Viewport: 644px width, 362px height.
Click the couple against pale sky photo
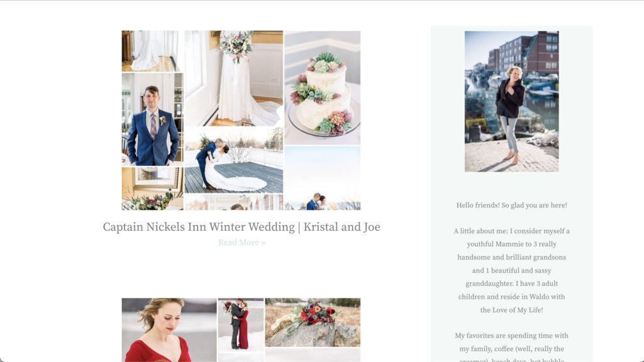pos(323,178)
